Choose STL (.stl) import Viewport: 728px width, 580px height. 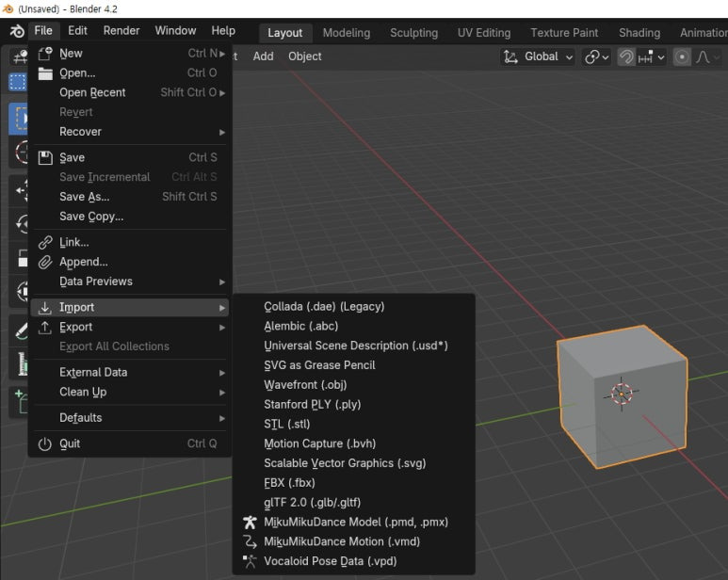coord(353,424)
